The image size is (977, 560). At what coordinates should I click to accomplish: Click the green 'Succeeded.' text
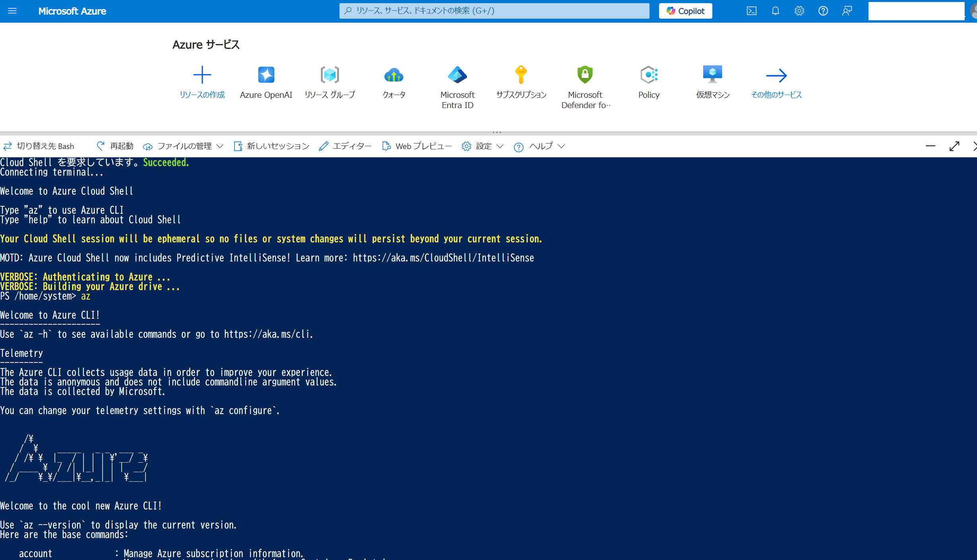click(x=166, y=163)
